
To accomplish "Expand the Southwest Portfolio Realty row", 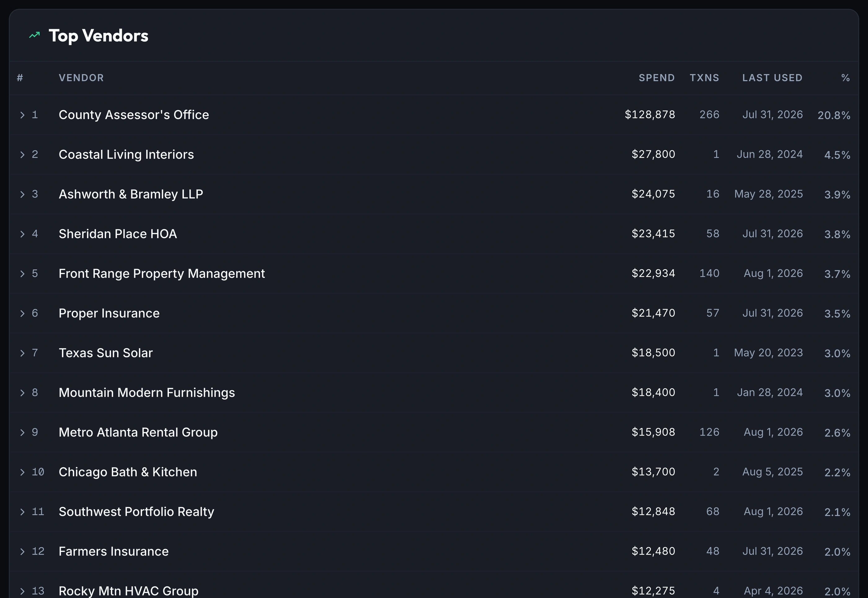I will tap(23, 512).
